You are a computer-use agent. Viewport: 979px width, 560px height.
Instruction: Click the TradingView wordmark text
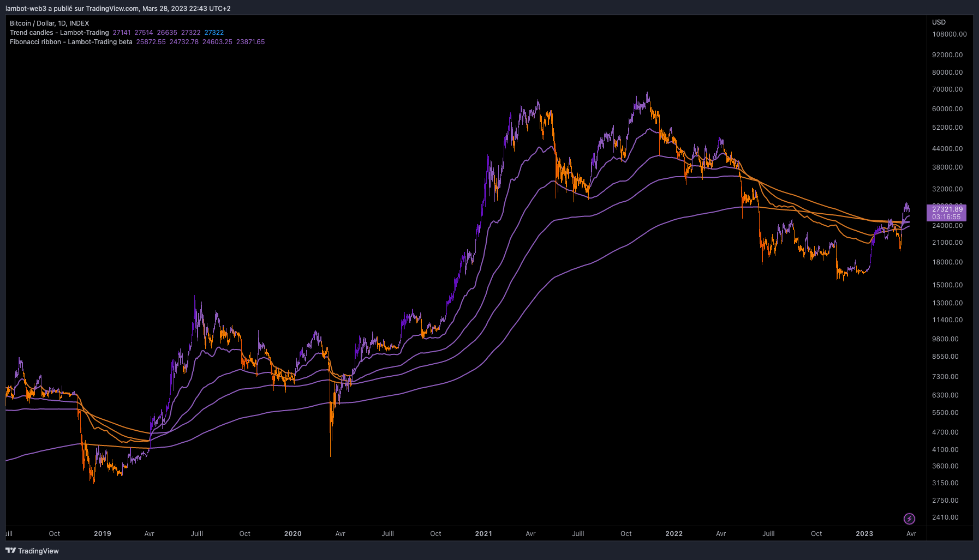(x=38, y=551)
